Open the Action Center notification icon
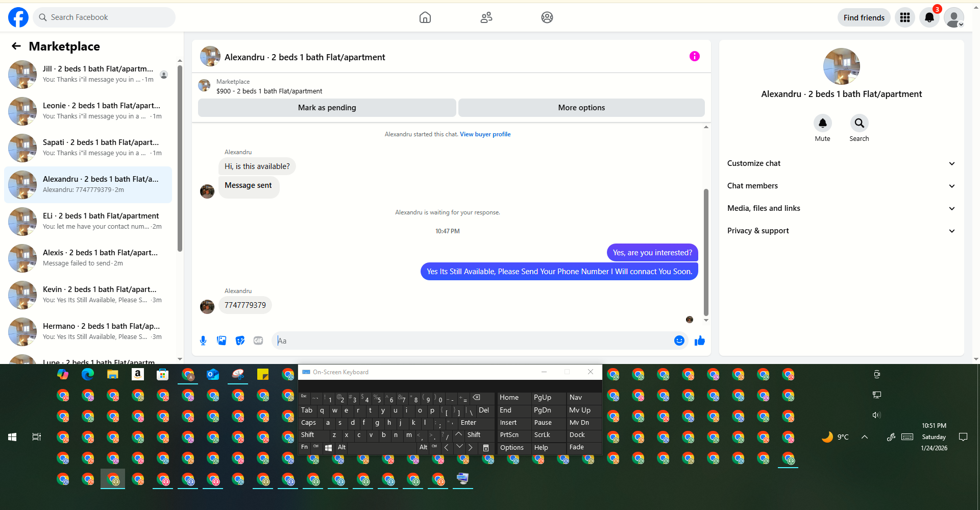The image size is (980, 510). [963, 437]
